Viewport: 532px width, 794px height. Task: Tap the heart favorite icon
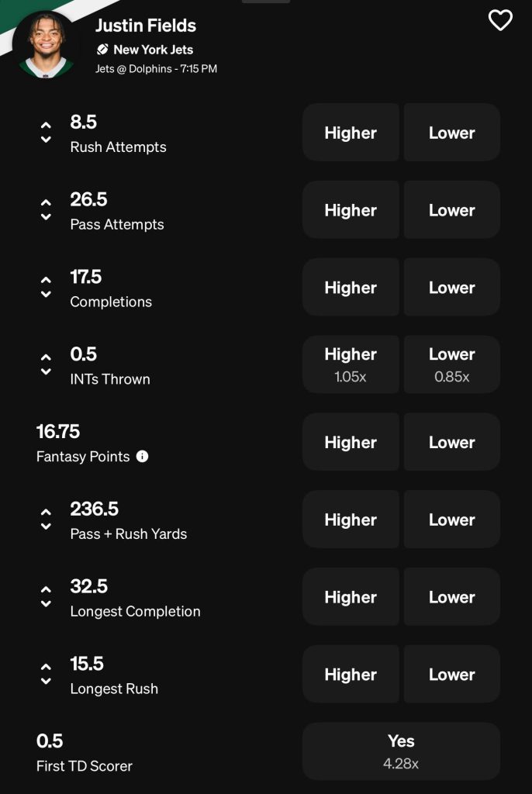[500, 20]
